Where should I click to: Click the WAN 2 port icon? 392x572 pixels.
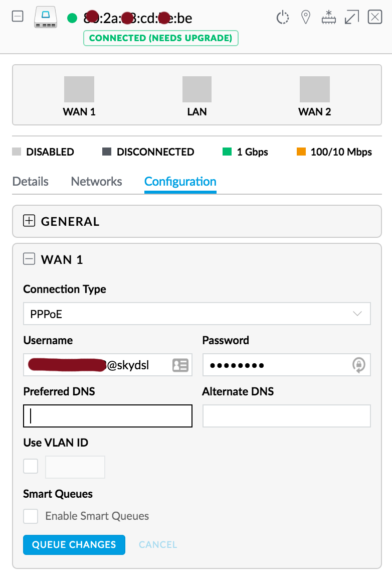[314, 89]
